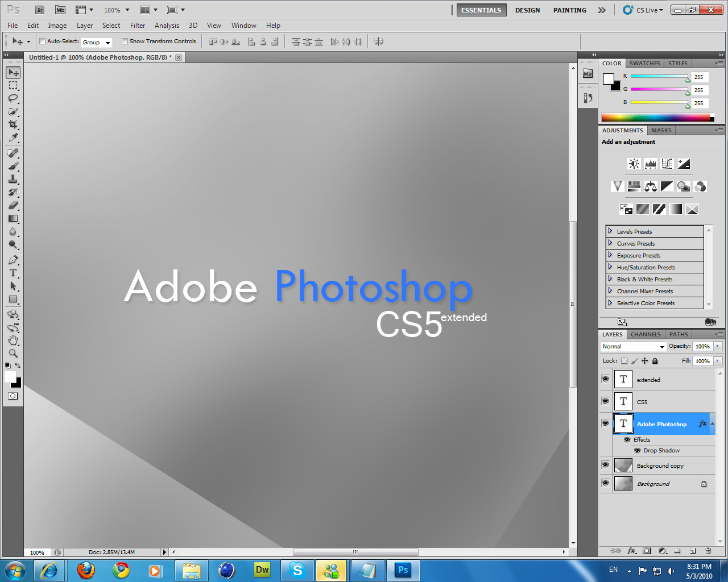Select the Eyedropper tool

click(x=13, y=138)
